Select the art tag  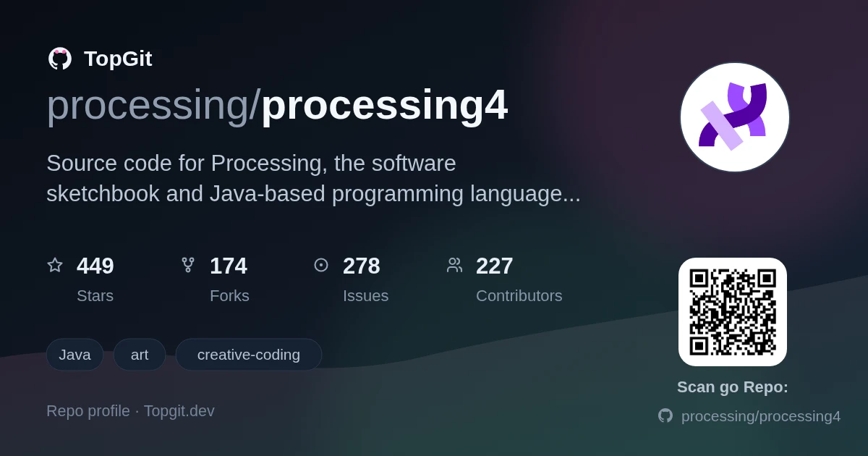point(140,355)
